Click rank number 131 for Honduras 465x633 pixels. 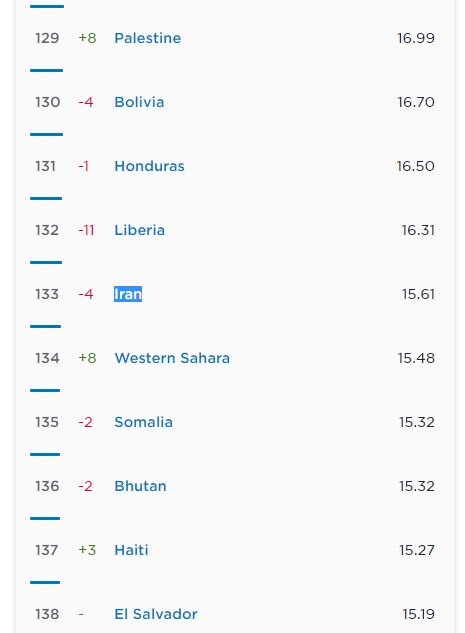point(45,166)
